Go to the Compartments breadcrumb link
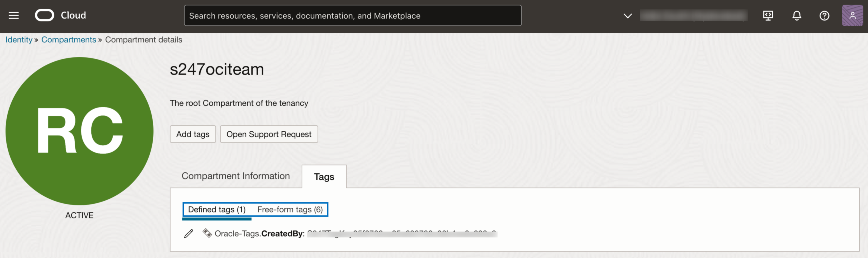 click(x=69, y=40)
